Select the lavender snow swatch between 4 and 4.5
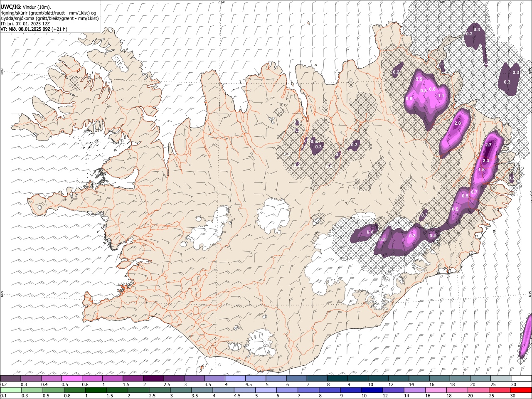This screenshot has height=399, width=532. click(235, 378)
